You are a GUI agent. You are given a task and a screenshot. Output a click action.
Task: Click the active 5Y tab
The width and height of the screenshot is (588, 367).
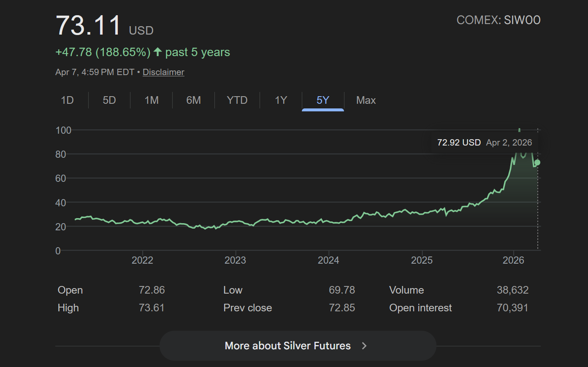[323, 100]
